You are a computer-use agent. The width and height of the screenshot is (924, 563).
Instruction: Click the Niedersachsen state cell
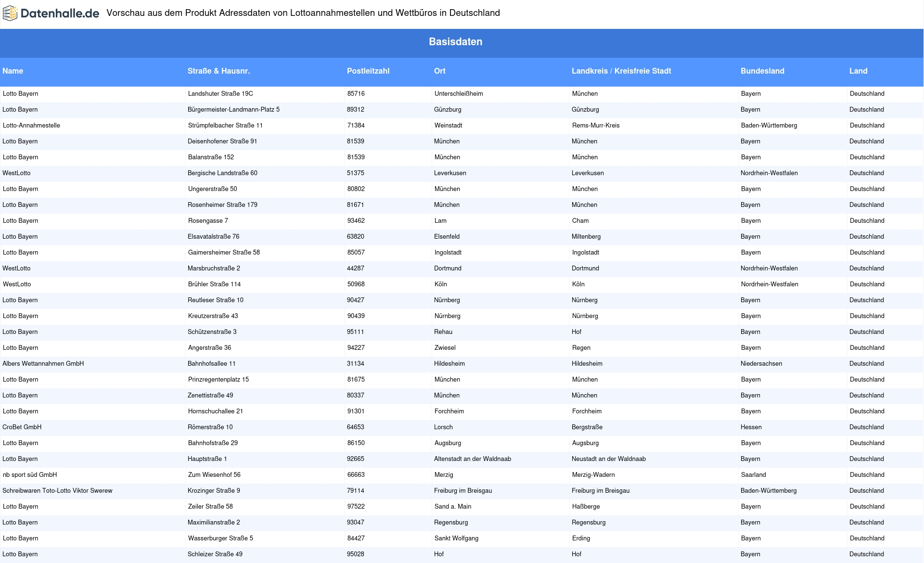pyautogui.click(x=761, y=364)
